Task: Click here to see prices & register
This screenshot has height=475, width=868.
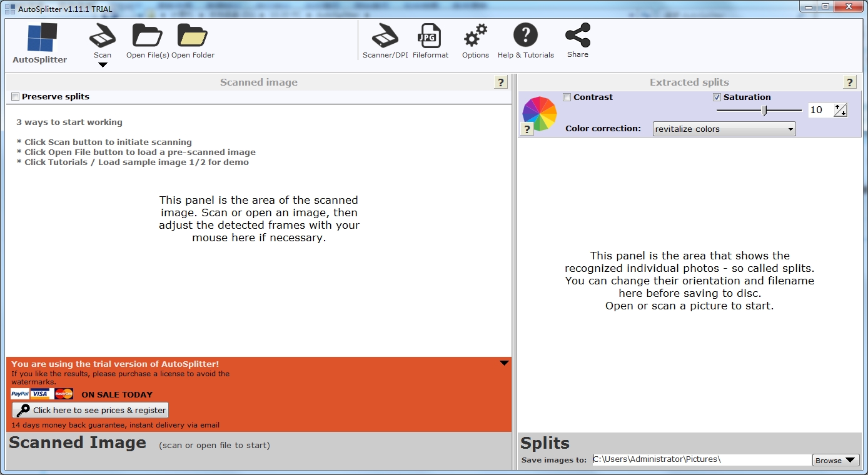Action: (91, 410)
